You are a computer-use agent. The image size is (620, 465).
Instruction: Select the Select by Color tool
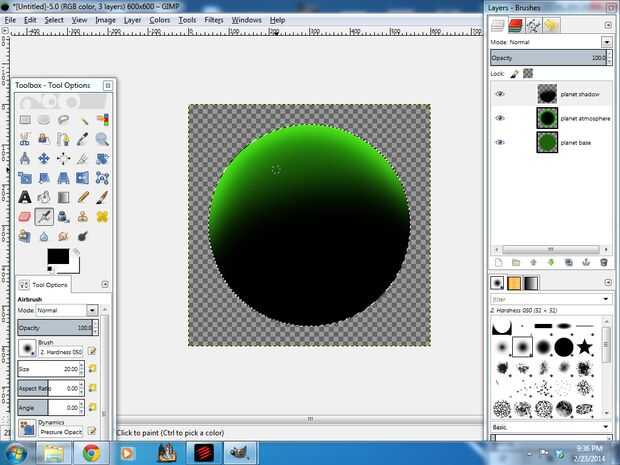point(102,119)
